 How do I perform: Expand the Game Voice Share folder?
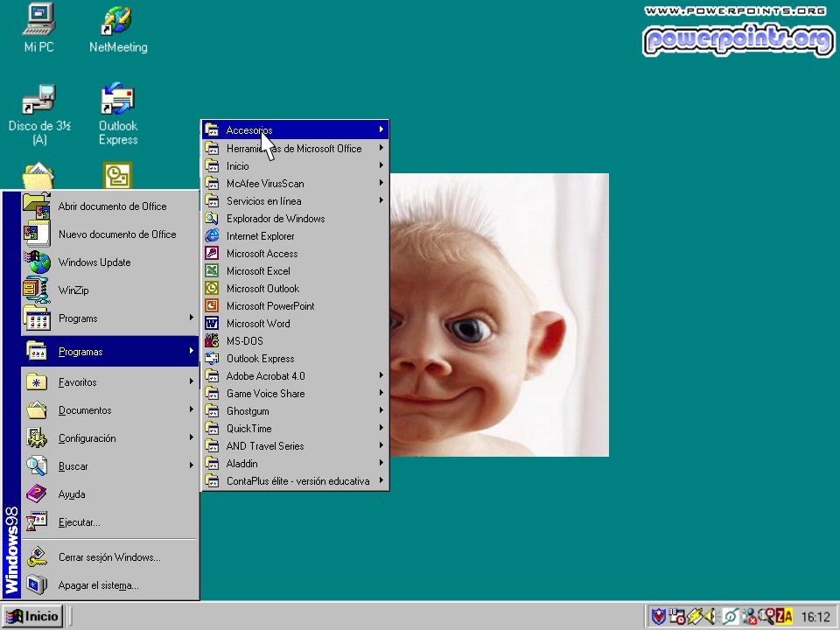pyautogui.click(x=295, y=393)
